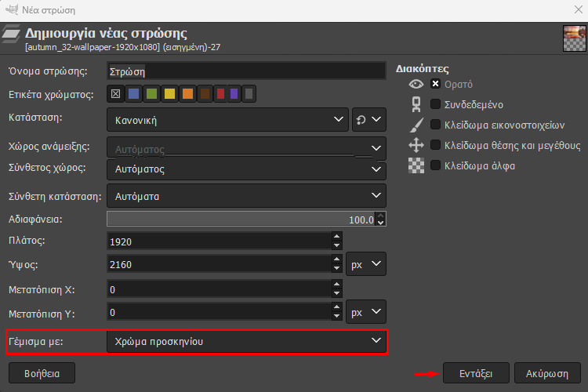Click the Μετατόπιση Y offset field
This screenshot has height=392, width=588.
(x=220, y=312)
